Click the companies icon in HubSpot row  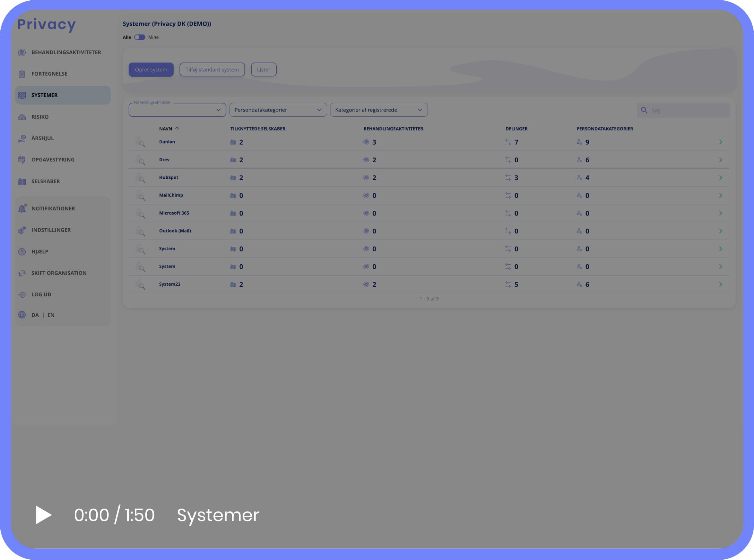(x=233, y=178)
